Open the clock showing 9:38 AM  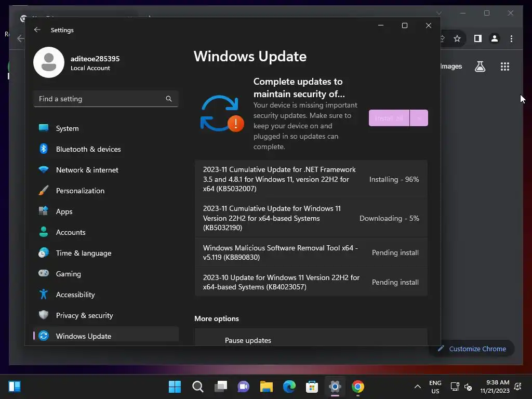495,387
